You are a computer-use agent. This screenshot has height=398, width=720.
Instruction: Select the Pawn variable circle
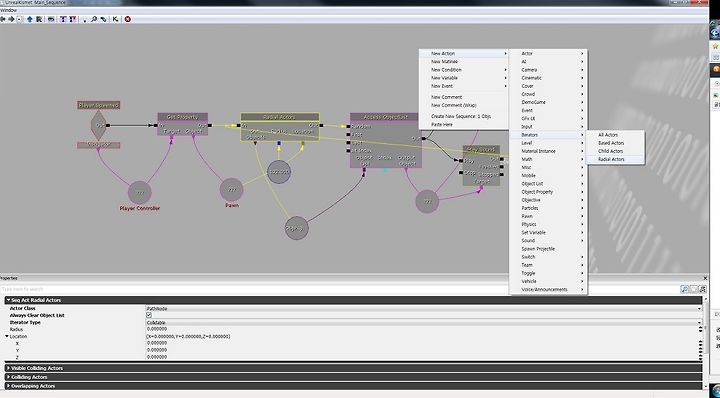point(231,190)
